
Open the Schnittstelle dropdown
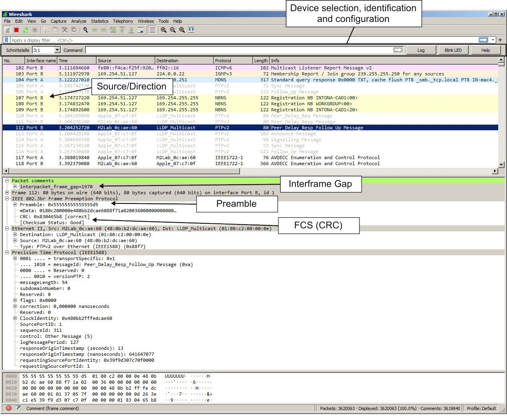tap(57, 50)
